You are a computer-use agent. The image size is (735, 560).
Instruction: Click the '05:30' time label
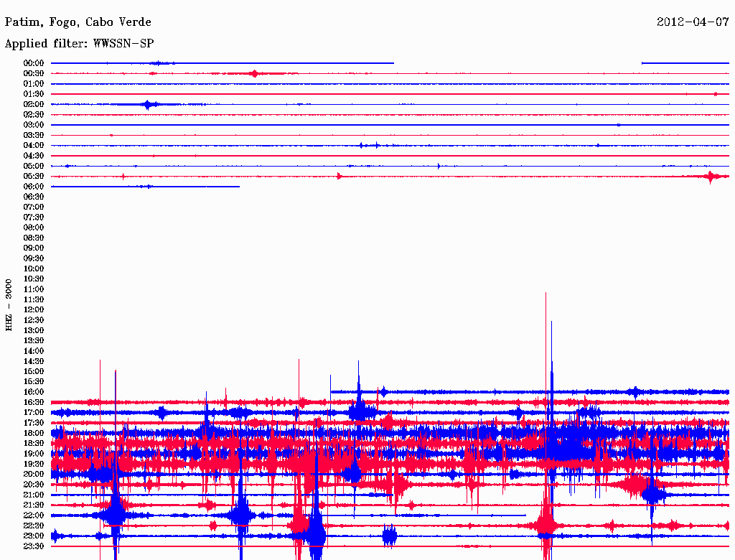click(34, 176)
